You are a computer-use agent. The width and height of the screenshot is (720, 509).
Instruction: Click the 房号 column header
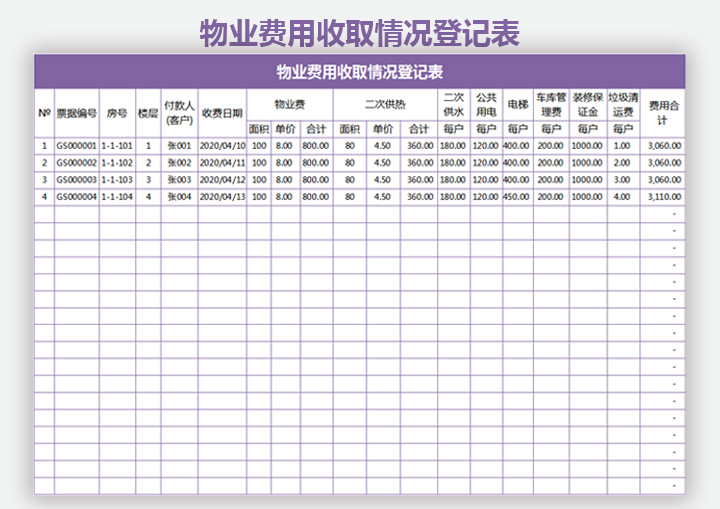(117, 113)
